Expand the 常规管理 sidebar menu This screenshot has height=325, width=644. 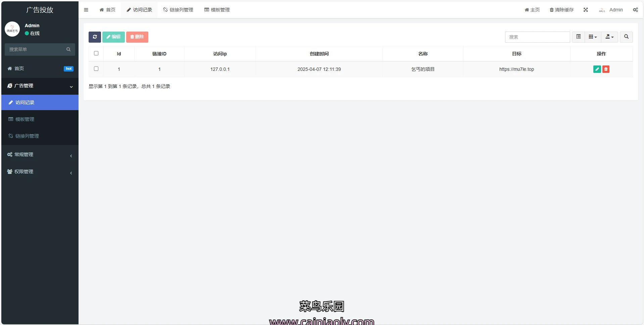pyautogui.click(x=40, y=154)
